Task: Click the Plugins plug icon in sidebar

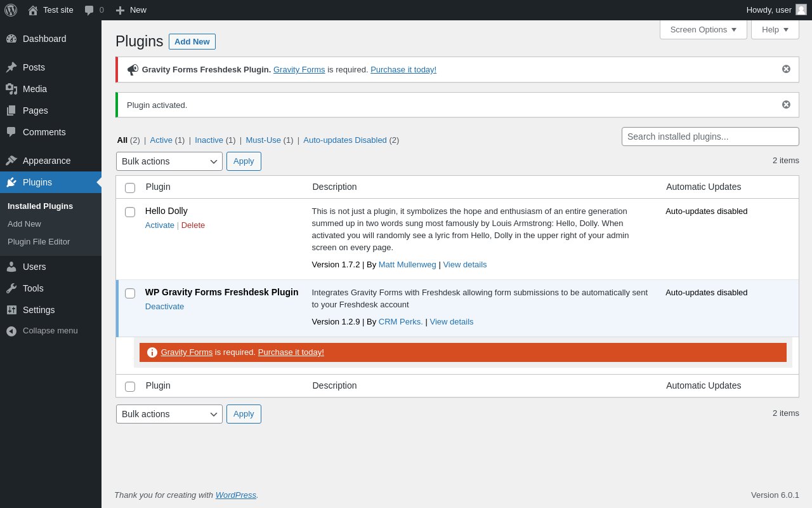Action: point(11,182)
